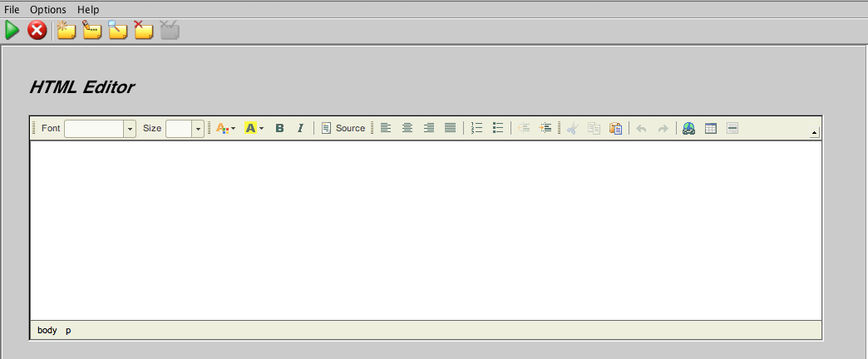Open the File menu
Screen dimensions: 868x359
pyautogui.click(x=12, y=9)
